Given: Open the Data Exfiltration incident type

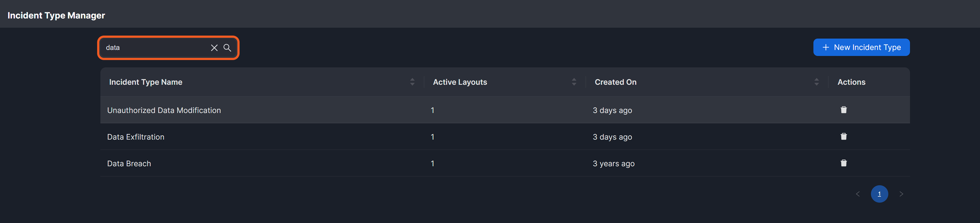Looking at the screenshot, I should (x=136, y=137).
